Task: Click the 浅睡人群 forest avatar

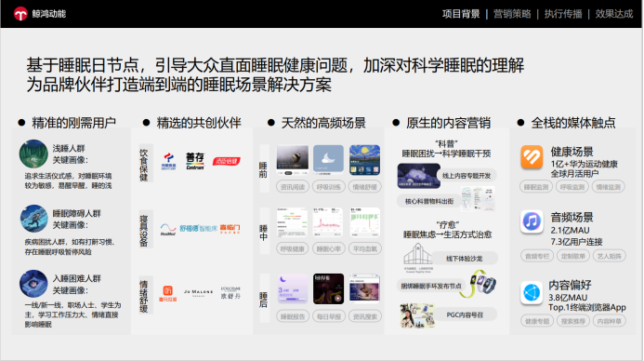Action: coord(33,154)
